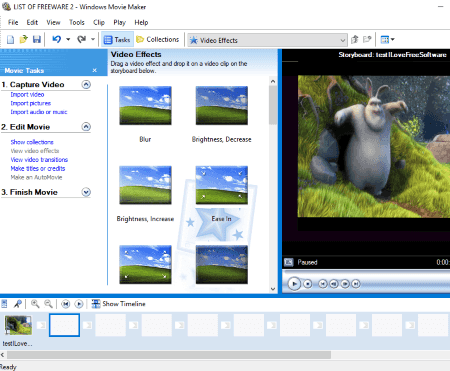450x371 pixels.
Task: Open the Tools menu
Action: (x=77, y=22)
